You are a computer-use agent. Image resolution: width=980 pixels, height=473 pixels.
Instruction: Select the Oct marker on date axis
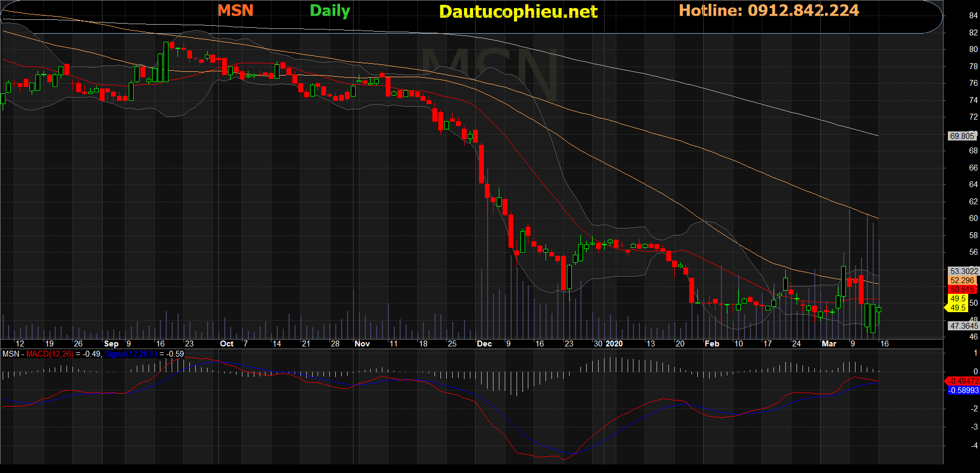click(226, 344)
